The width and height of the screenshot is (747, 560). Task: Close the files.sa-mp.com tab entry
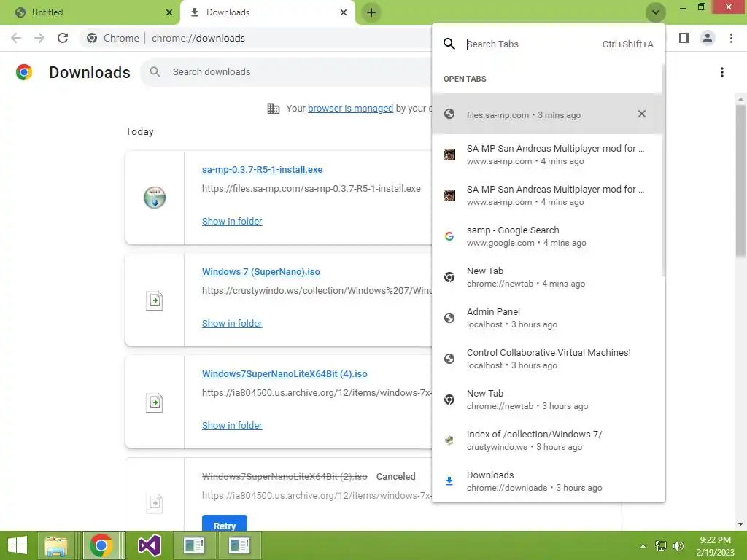click(642, 114)
